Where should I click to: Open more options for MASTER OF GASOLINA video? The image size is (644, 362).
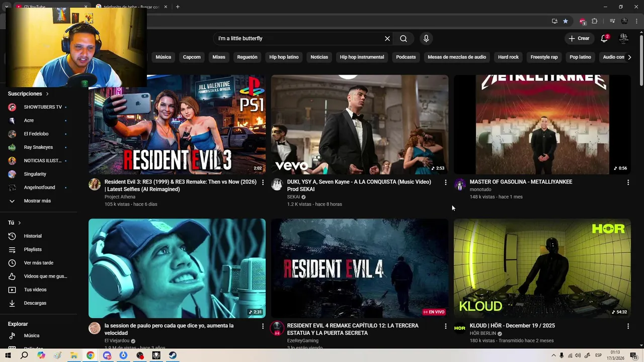point(628,183)
